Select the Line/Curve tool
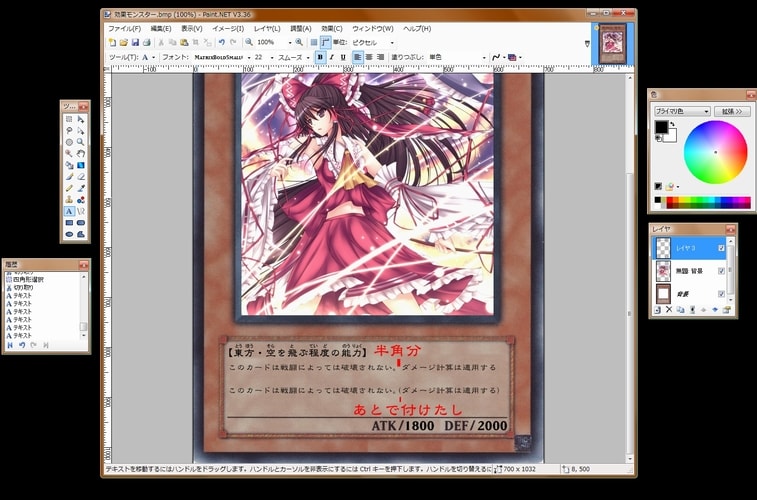 81,211
